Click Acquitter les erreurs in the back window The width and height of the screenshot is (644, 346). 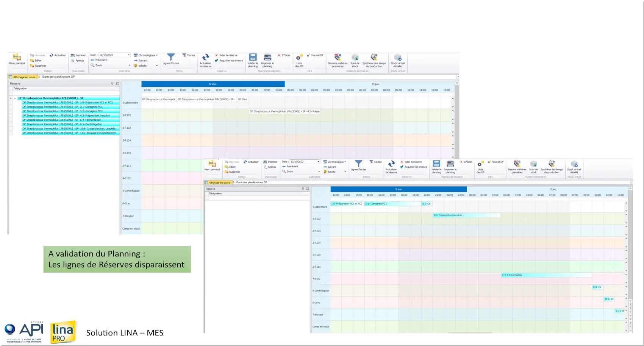(229, 61)
